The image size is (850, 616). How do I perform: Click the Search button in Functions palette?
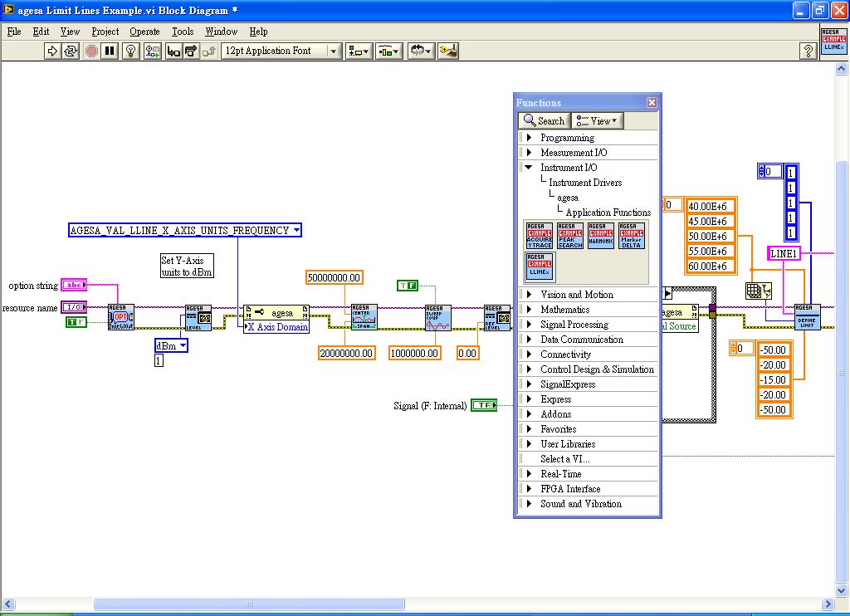point(544,120)
